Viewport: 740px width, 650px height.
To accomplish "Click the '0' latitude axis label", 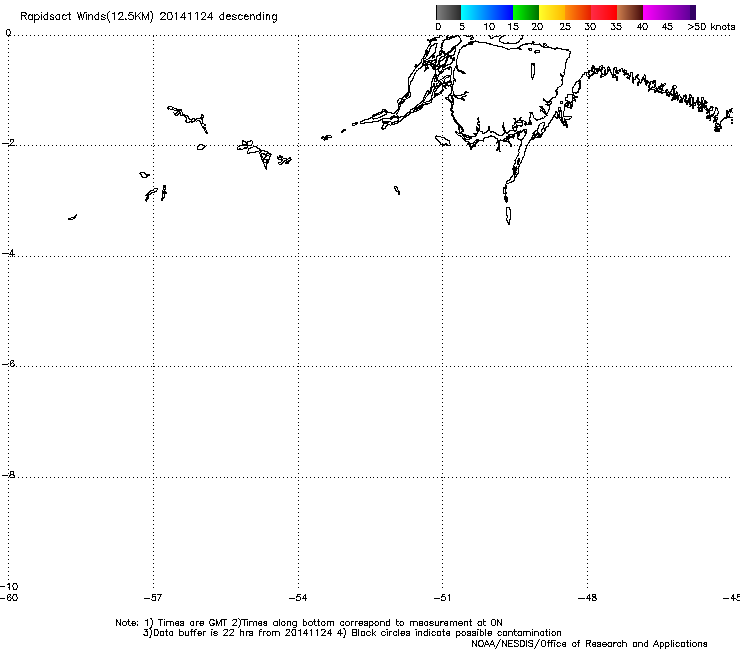I will pyautogui.click(x=8, y=33).
